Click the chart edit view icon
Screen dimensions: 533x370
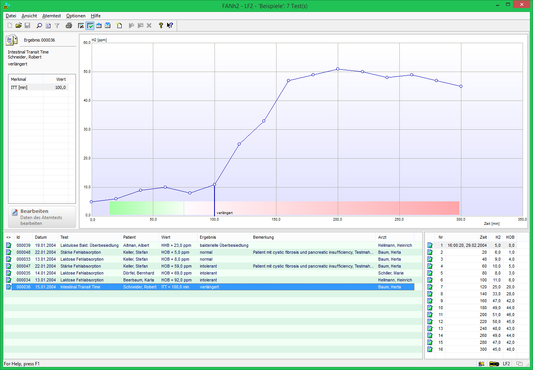point(81,26)
